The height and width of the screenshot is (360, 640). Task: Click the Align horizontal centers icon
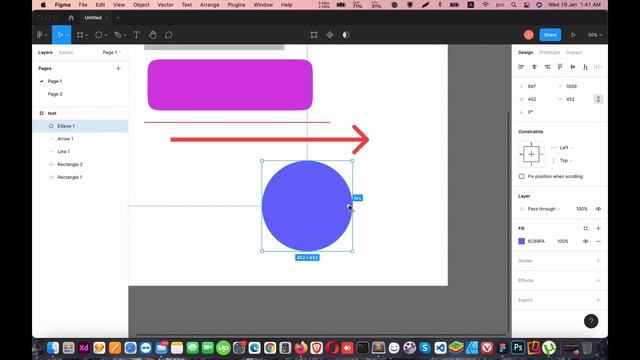534,67
